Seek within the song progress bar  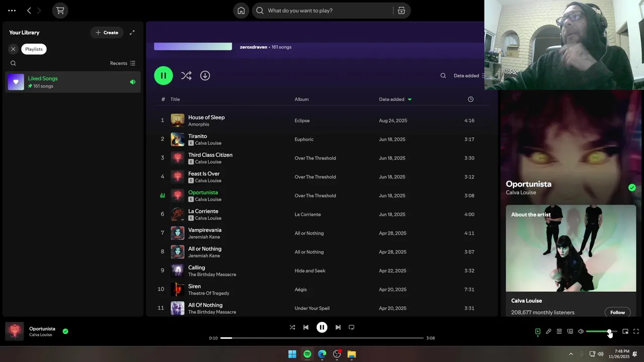pyautogui.click(x=322, y=338)
